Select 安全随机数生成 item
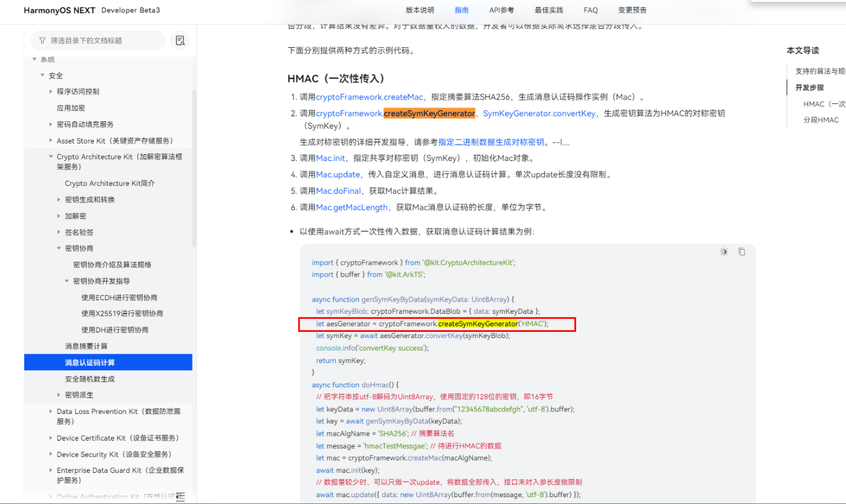The width and height of the screenshot is (846, 504). pos(90,378)
